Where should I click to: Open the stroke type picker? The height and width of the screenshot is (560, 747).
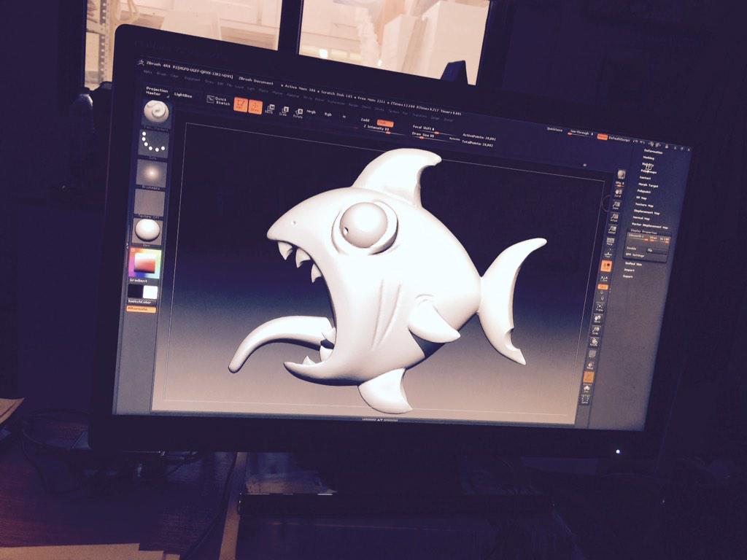153,142
